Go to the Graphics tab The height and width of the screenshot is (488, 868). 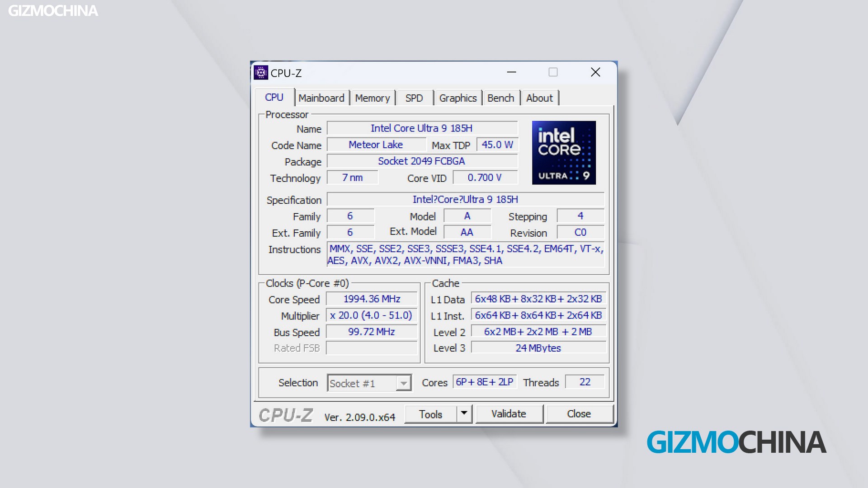tap(458, 98)
